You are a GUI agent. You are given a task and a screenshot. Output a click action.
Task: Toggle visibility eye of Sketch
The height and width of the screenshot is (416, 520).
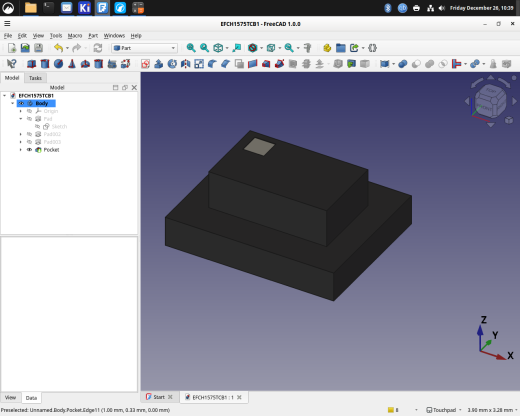pos(37,126)
